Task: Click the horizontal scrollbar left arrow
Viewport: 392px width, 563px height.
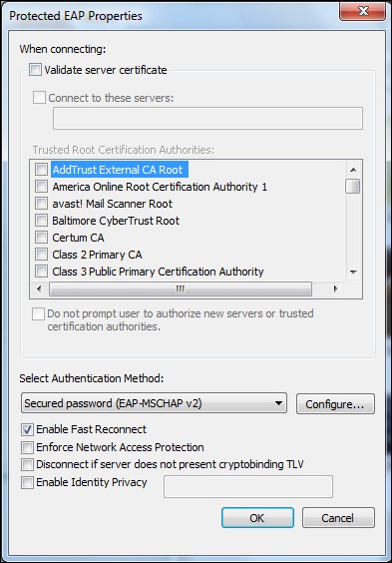Action: [40, 288]
